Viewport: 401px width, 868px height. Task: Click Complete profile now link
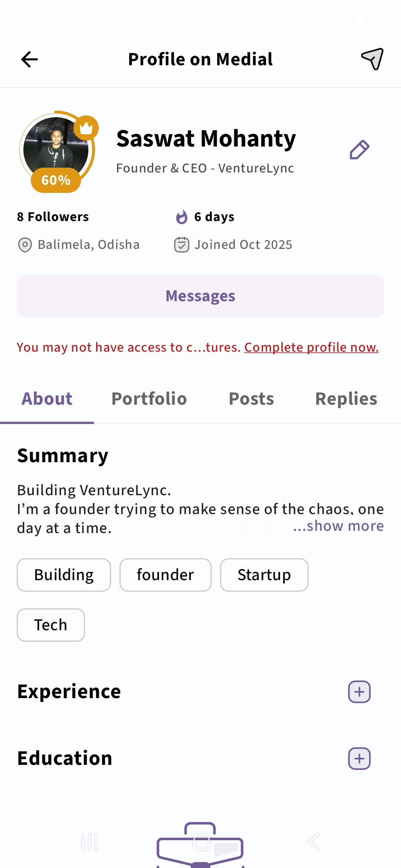point(311,347)
